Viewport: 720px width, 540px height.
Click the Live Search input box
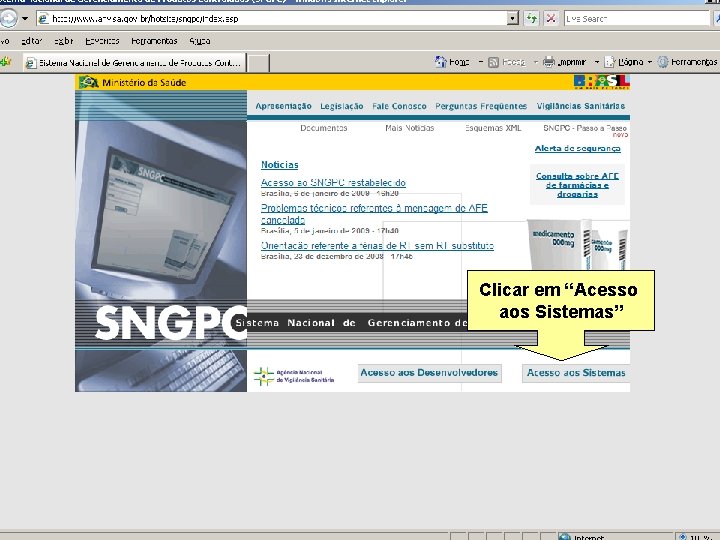pos(636,19)
